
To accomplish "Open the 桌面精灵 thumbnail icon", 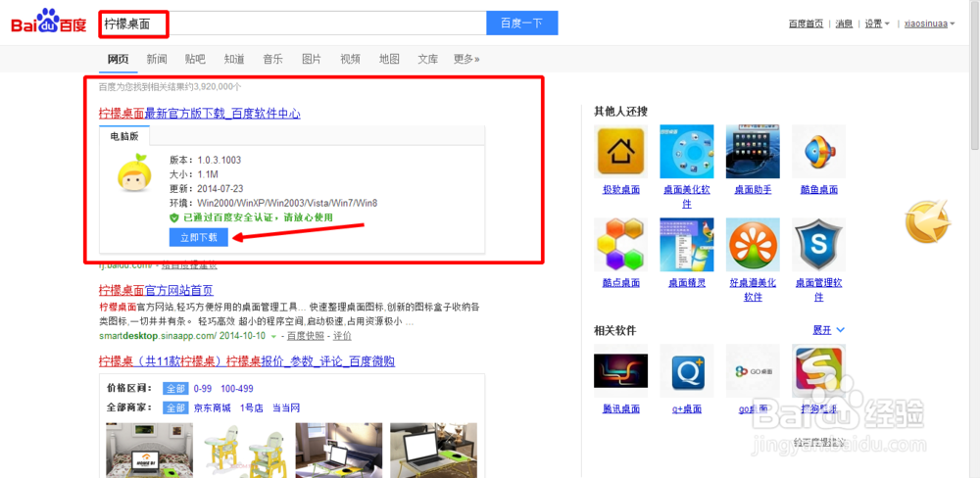I will 687,244.
